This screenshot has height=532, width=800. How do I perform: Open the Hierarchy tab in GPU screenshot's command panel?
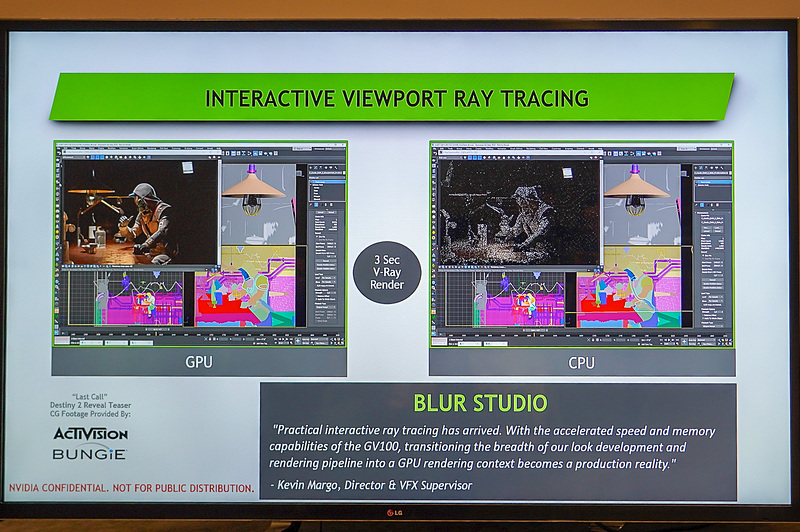pyautogui.click(x=321, y=168)
